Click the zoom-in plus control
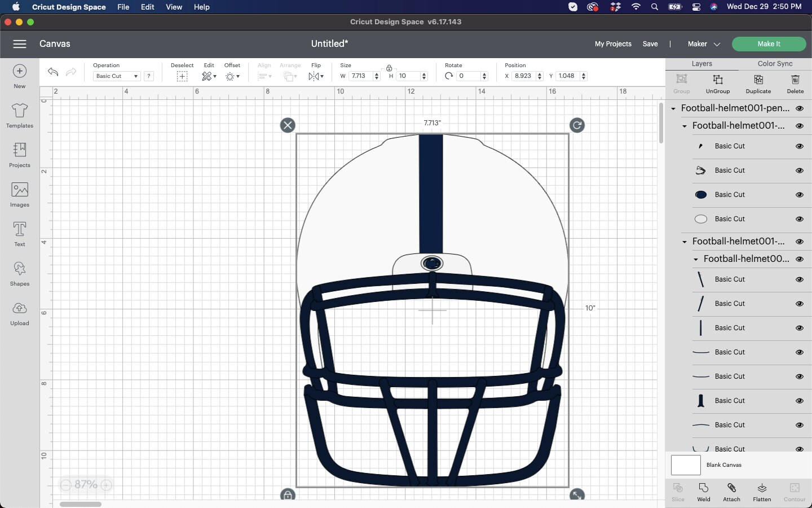The width and height of the screenshot is (812, 508). pos(106,484)
